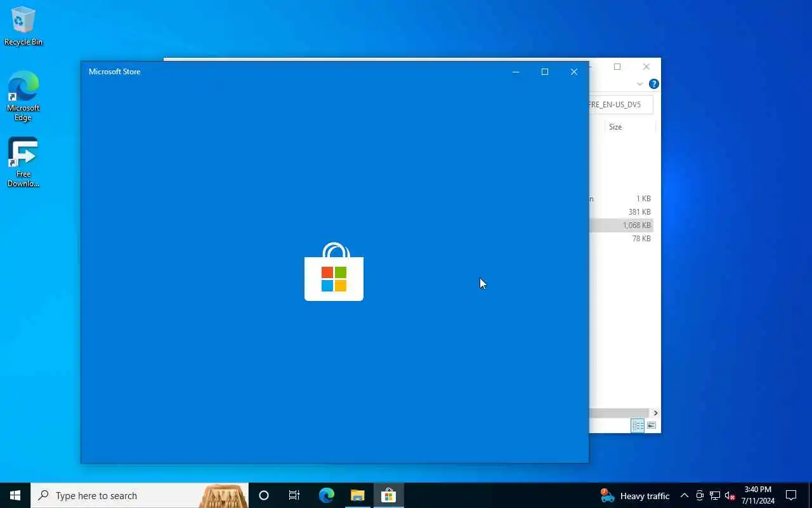Open Task View on the taskbar
The height and width of the screenshot is (508, 812).
[x=294, y=495]
